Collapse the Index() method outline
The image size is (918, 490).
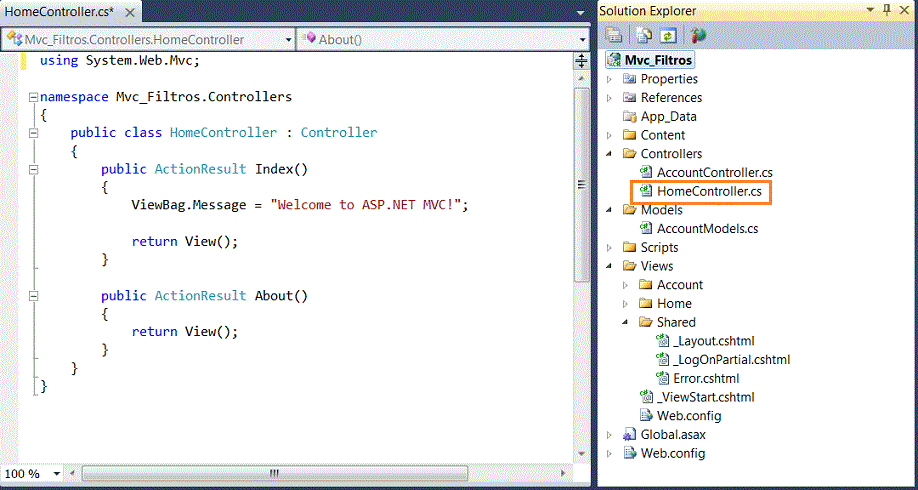pyautogui.click(x=34, y=170)
